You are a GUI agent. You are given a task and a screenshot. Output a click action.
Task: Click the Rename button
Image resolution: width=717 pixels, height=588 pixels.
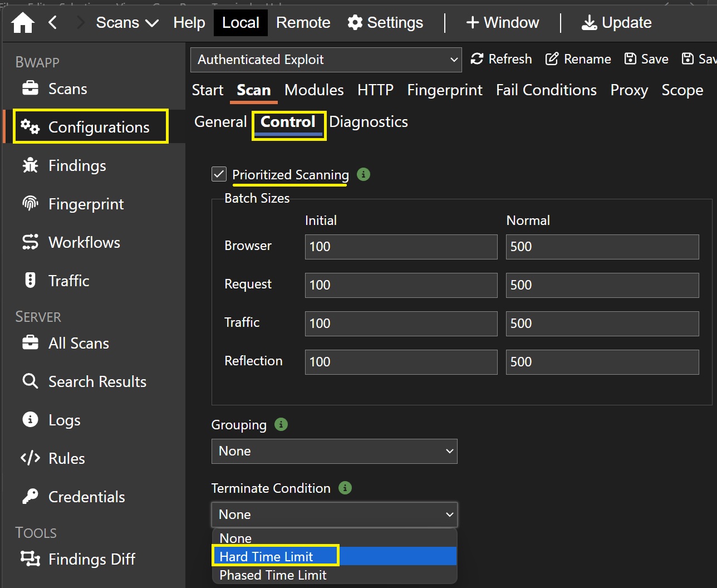coord(578,59)
